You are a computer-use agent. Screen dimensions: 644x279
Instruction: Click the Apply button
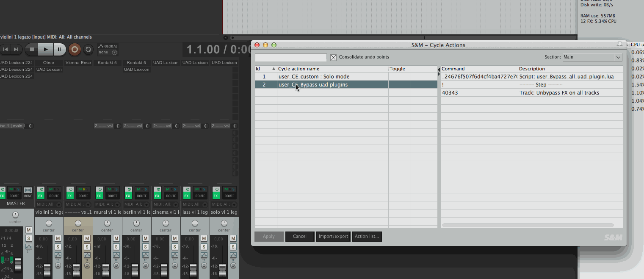pos(269,236)
